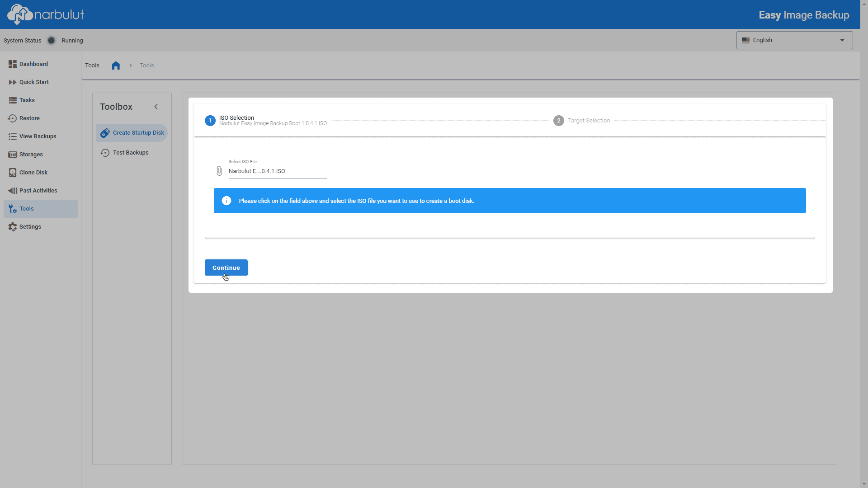
Task: Click the Tasks list icon
Action: [13, 100]
